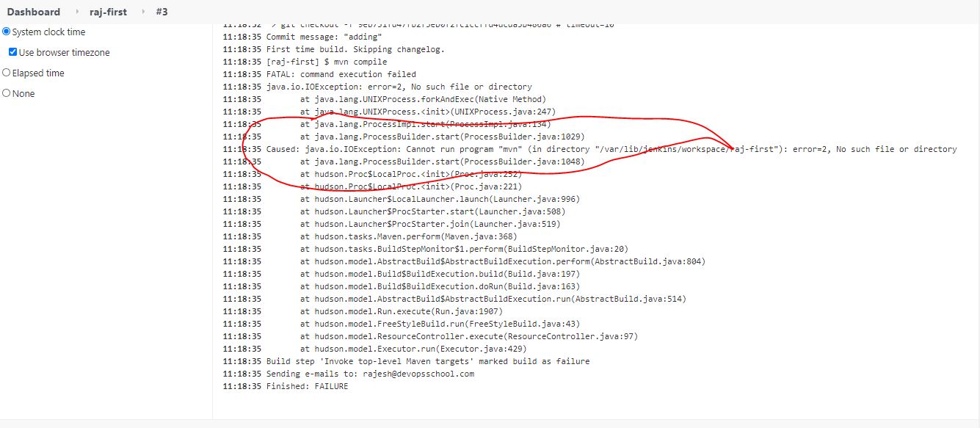Image resolution: width=980 pixels, height=428 pixels.
Task: Click the 'Cannot run program "mvn"' error line
Action: point(611,149)
